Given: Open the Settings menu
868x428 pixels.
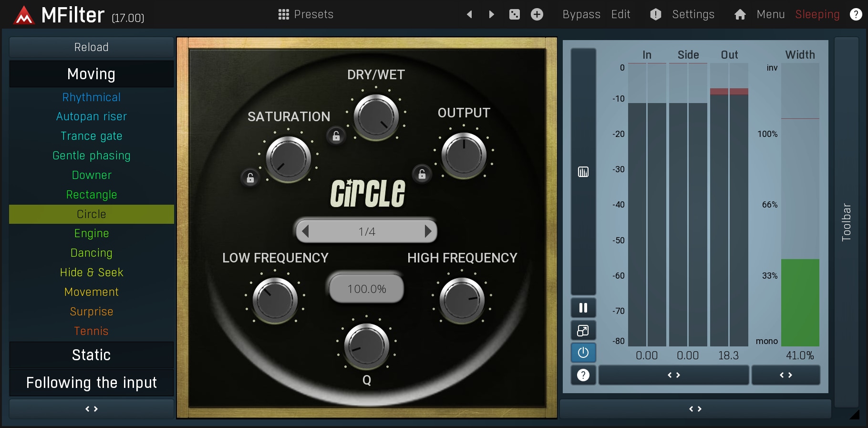Looking at the screenshot, I should point(692,14).
